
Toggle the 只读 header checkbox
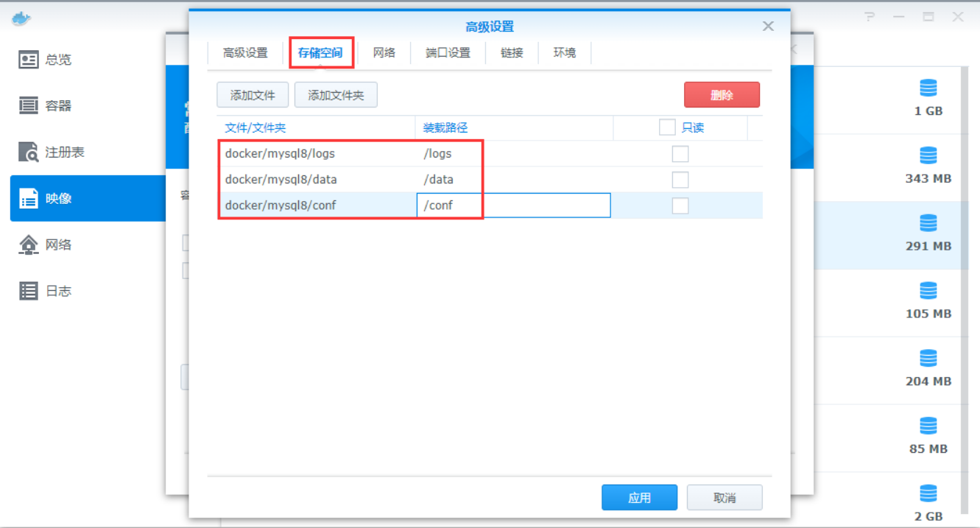click(667, 127)
